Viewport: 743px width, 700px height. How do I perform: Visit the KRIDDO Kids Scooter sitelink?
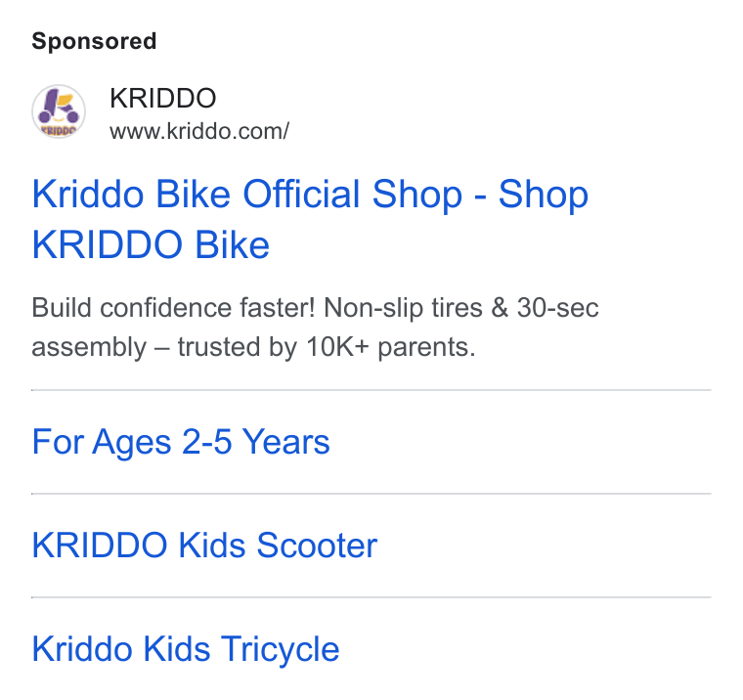coord(204,546)
